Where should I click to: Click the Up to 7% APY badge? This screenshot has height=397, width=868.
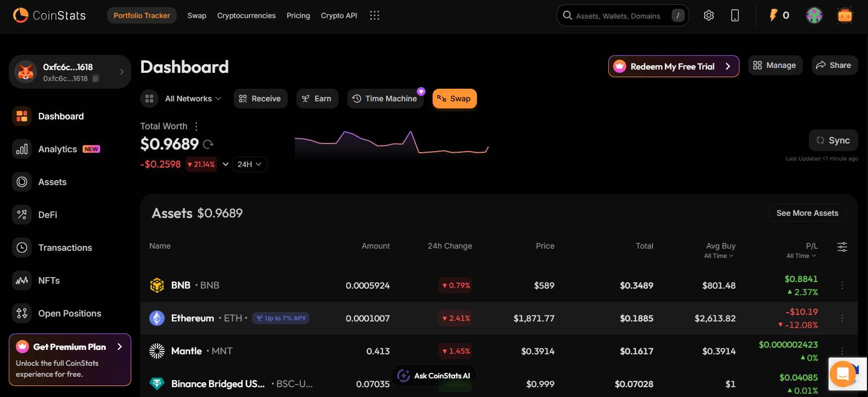coord(281,318)
